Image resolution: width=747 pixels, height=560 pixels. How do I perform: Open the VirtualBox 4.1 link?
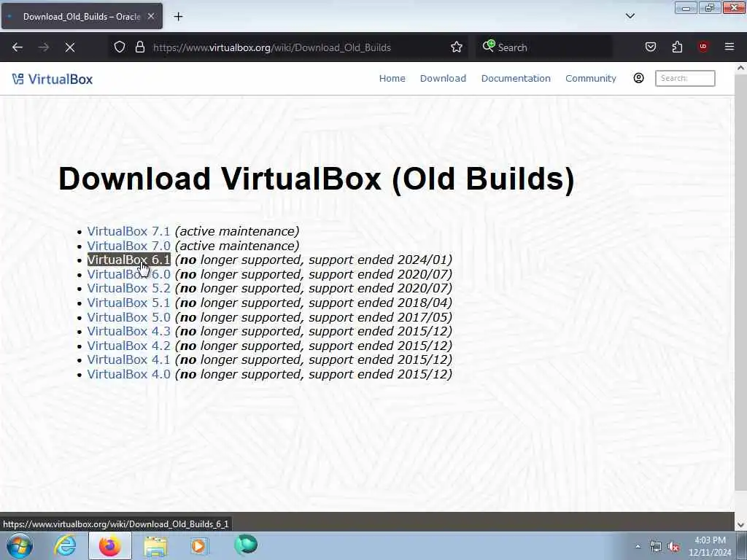pos(128,360)
